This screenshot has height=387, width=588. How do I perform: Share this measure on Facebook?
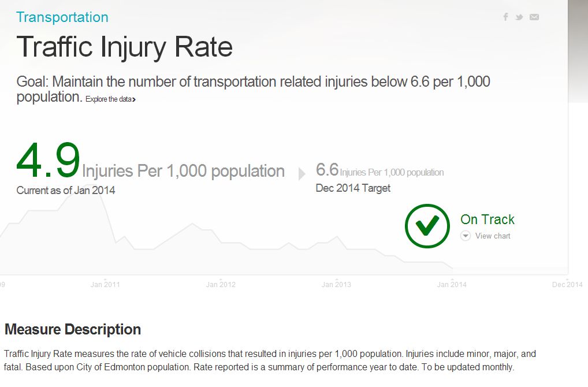(x=505, y=17)
